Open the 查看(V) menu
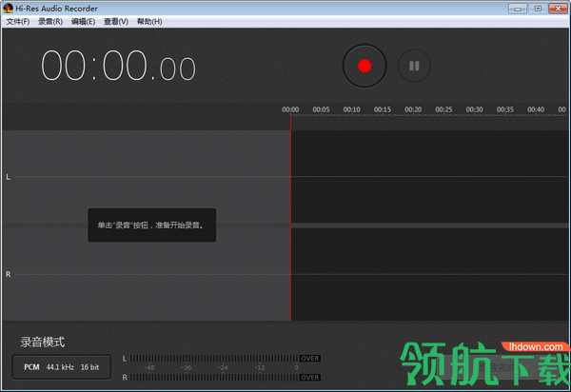Image resolution: width=571 pixels, height=392 pixels. [116, 22]
